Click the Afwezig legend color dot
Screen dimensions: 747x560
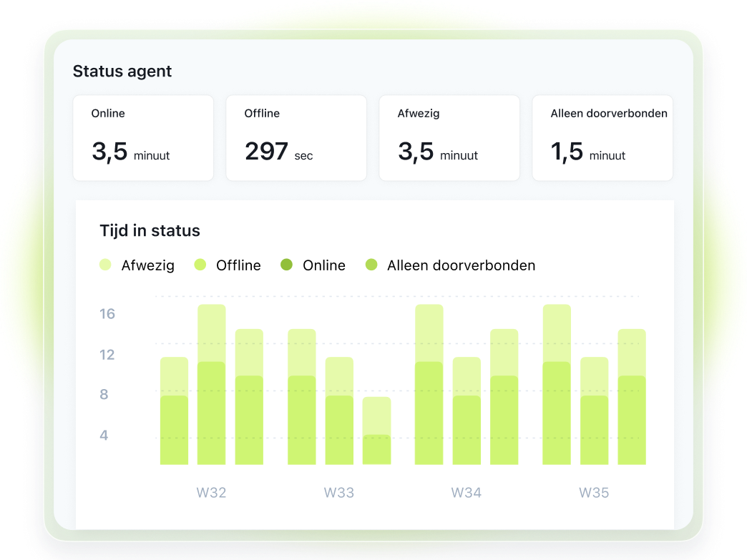pyautogui.click(x=105, y=265)
